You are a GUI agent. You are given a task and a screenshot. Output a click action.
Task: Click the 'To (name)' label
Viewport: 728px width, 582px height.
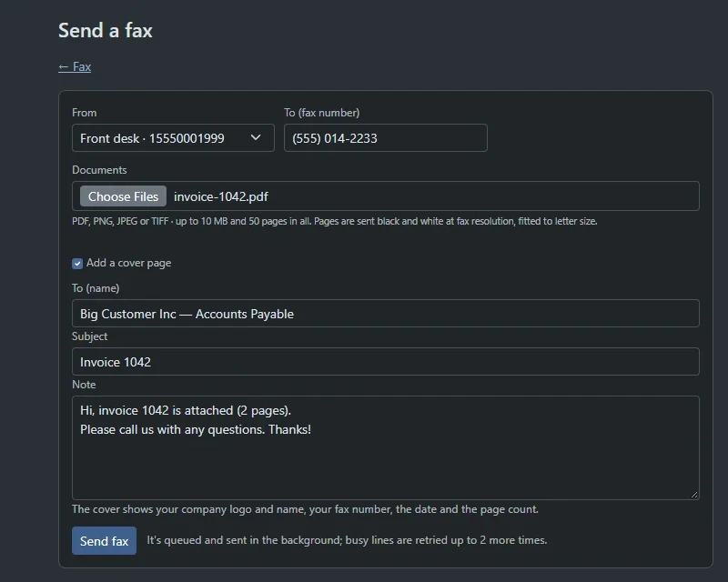pyautogui.click(x=96, y=288)
